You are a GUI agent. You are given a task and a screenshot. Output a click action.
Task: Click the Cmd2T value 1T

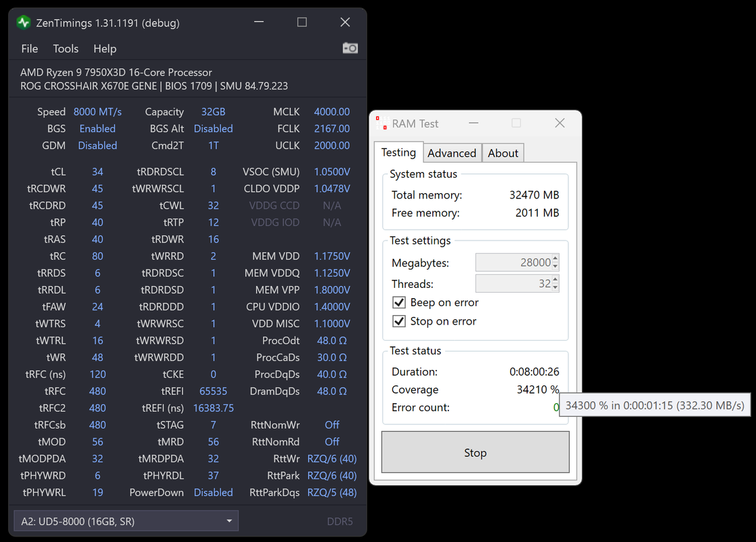pyautogui.click(x=213, y=146)
